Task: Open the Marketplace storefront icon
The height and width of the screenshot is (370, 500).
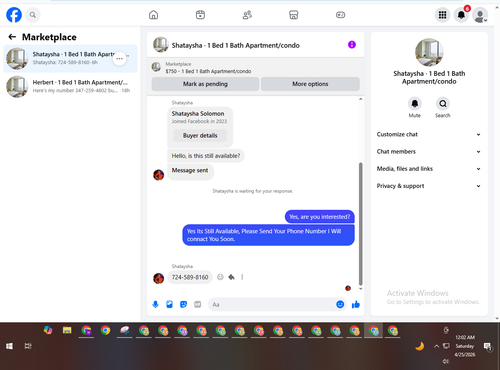Action: (293, 15)
